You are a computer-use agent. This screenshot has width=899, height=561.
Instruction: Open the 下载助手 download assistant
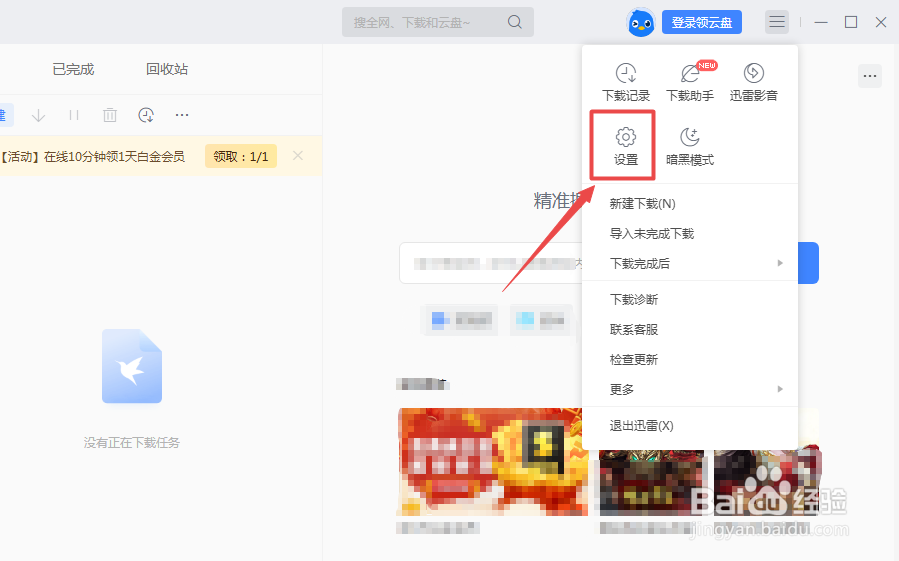point(690,83)
